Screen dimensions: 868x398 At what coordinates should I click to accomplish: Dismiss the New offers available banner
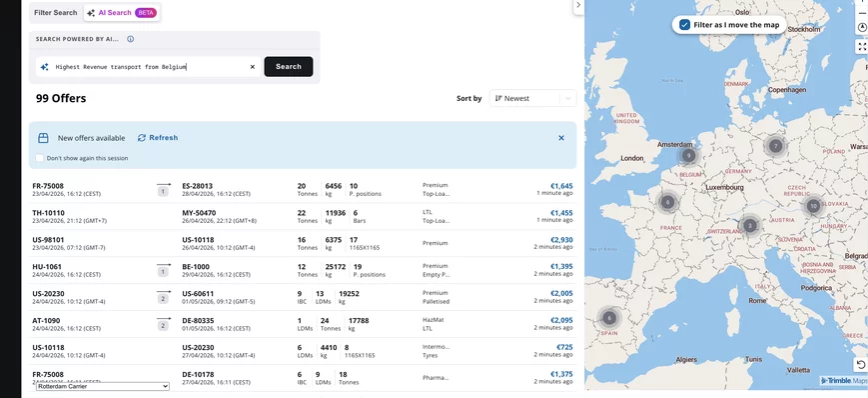coord(561,138)
